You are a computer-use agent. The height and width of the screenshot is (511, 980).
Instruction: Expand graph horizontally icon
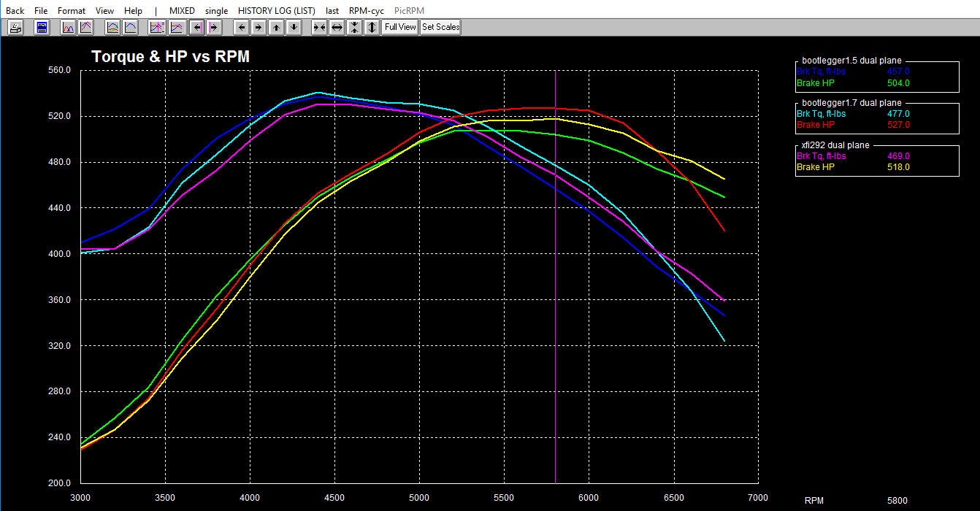(337, 28)
